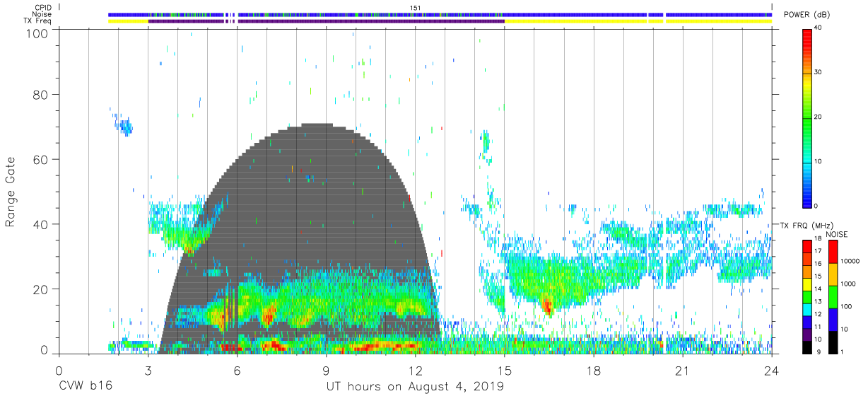Click the 40 label on power colorbar
868x401 pixels.
819,28
